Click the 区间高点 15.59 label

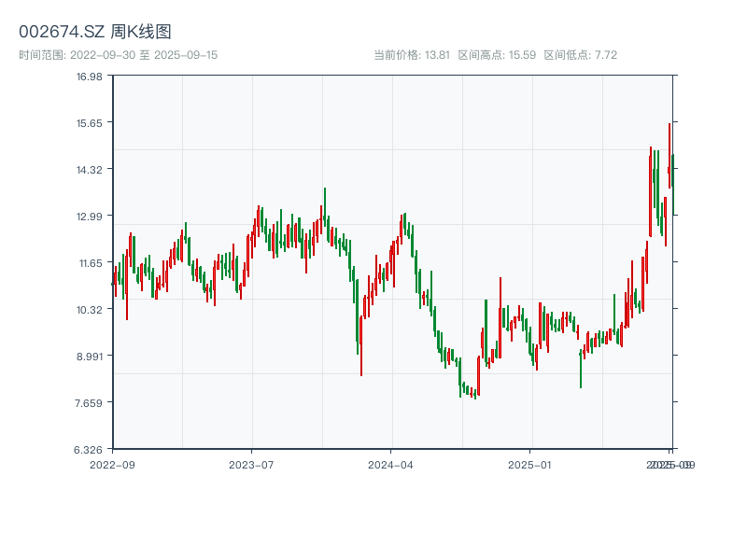(x=497, y=55)
